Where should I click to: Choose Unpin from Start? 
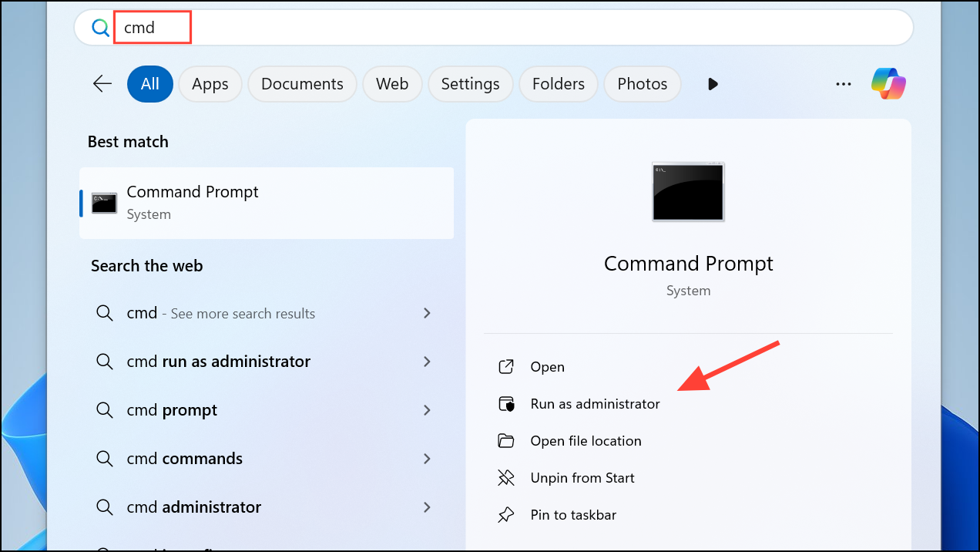click(582, 478)
